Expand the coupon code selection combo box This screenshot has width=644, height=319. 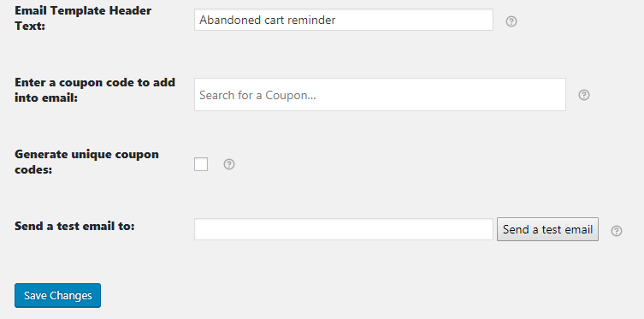point(380,94)
